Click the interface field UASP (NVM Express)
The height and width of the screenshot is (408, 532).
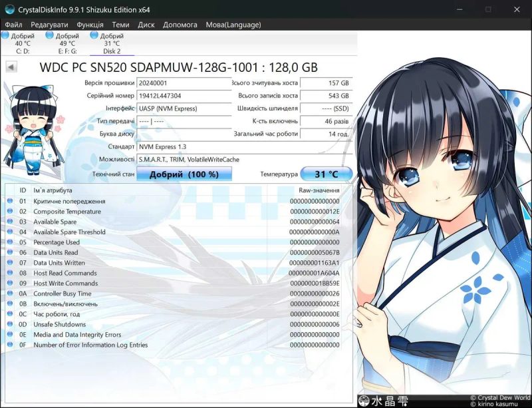[184, 108]
